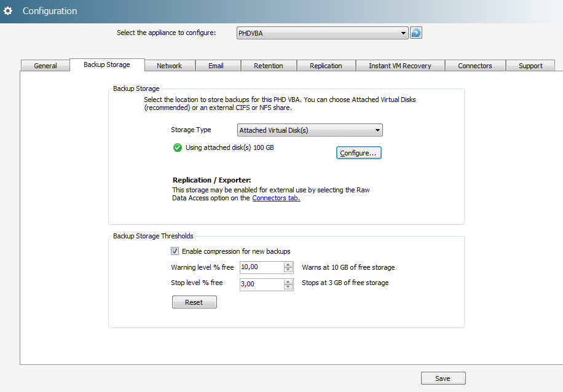Select the Retention tab
Viewport: 563px width, 392px height.
click(x=269, y=66)
